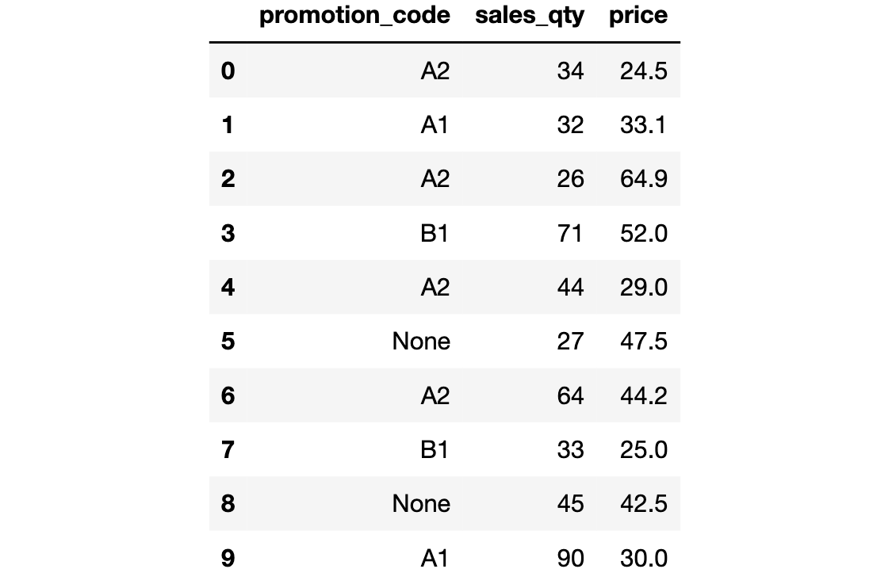Click the sales_qty value 90
896x588 pixels.
point(570,559)
